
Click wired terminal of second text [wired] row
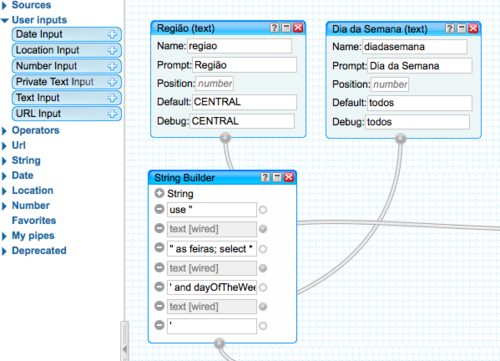[x=263, y=268]
